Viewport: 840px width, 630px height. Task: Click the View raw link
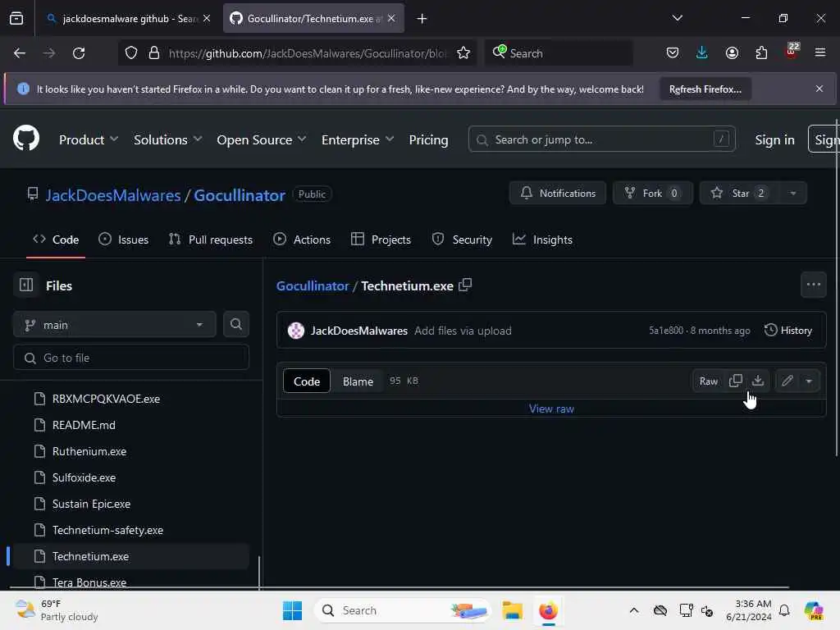pos(551,409)
